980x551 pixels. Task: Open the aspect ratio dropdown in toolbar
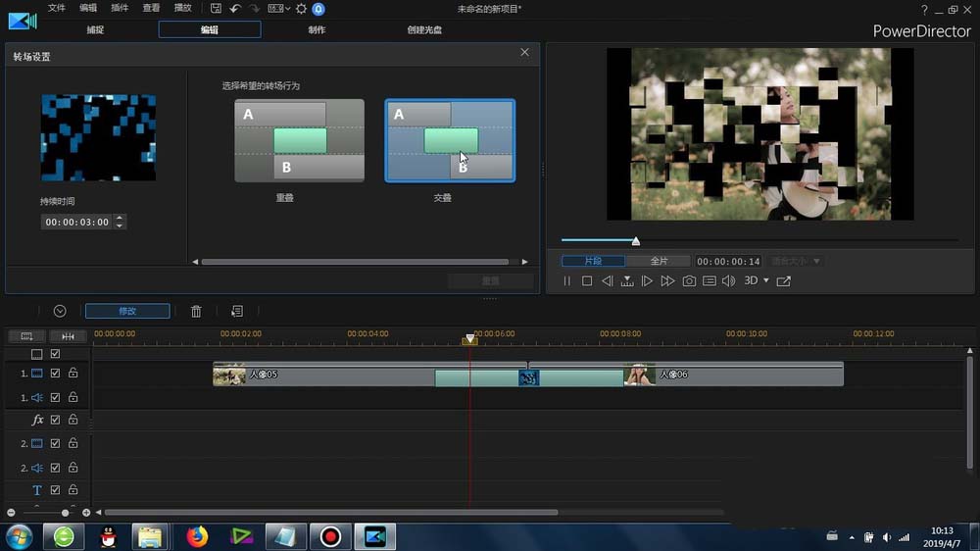pyautogui.click(x=278, y=9)
